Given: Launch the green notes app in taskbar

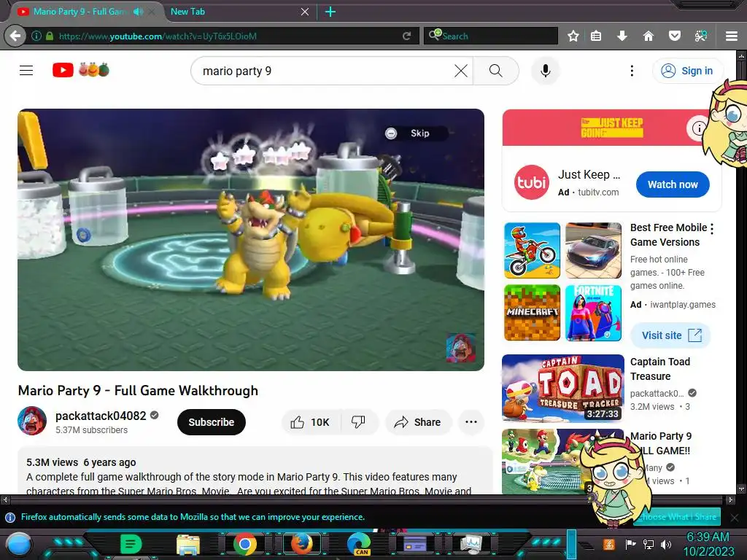Looking at the screenshot, I should point(131,544).
